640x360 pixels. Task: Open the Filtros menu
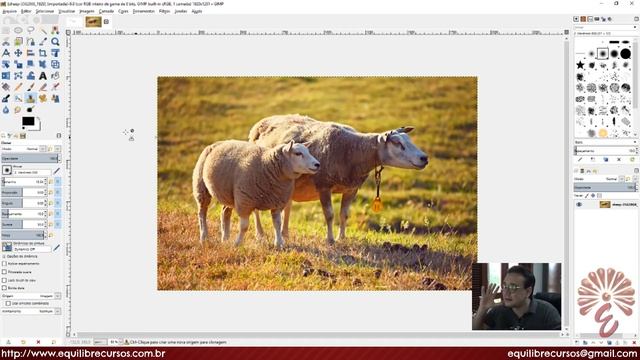coord(164,11)
